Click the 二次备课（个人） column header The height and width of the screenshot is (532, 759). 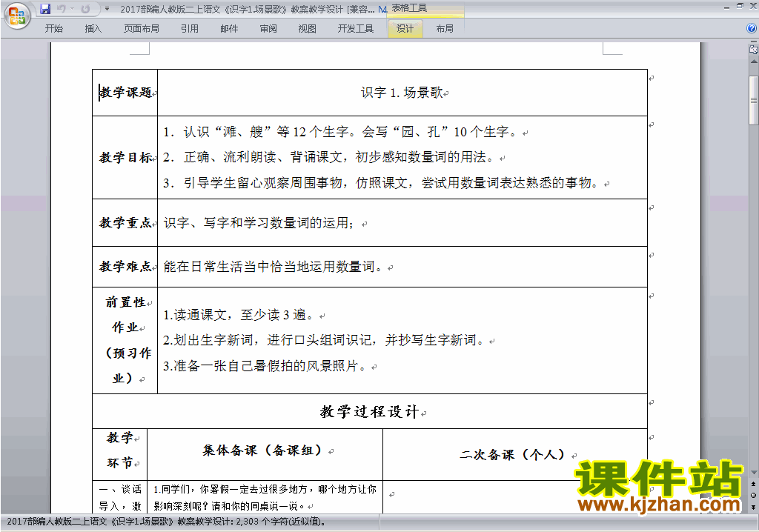513,454
